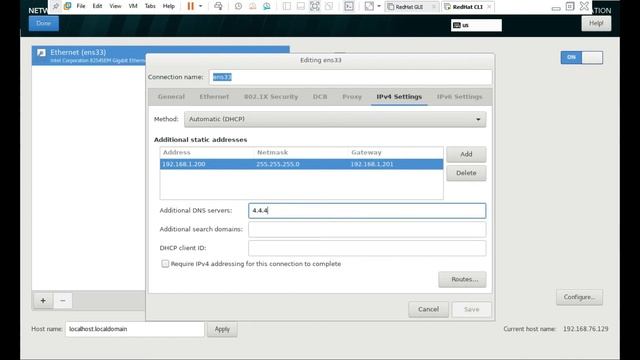Click the show library sidebar icon
Screen dimensions: 640x360
pyautogui.click(x=287, y=6)
